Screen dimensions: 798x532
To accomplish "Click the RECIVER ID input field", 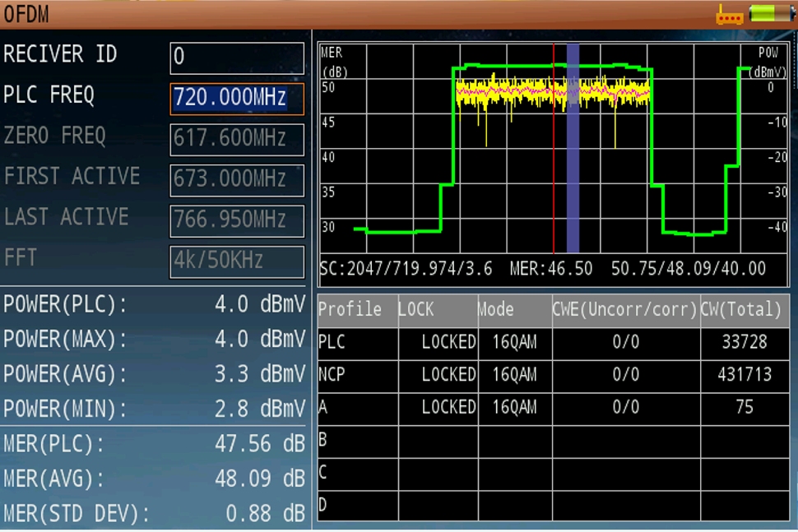I will tap(237, 58).
